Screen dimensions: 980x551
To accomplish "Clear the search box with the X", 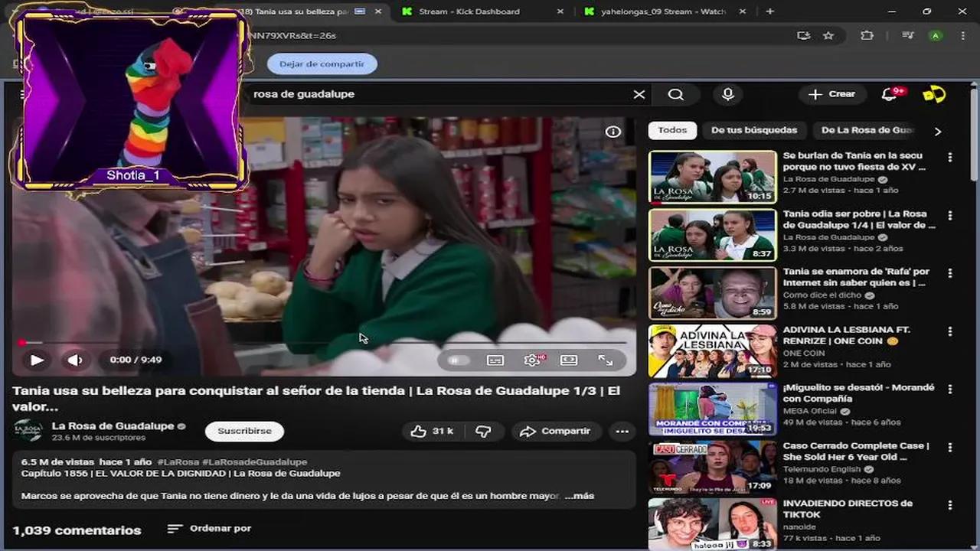I will [x=639, y=94].
